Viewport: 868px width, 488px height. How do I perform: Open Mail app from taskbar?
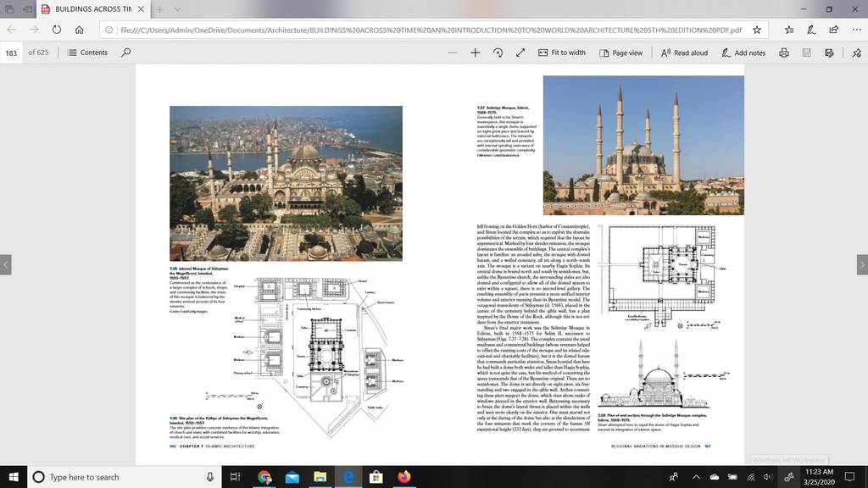pos(292,477)
